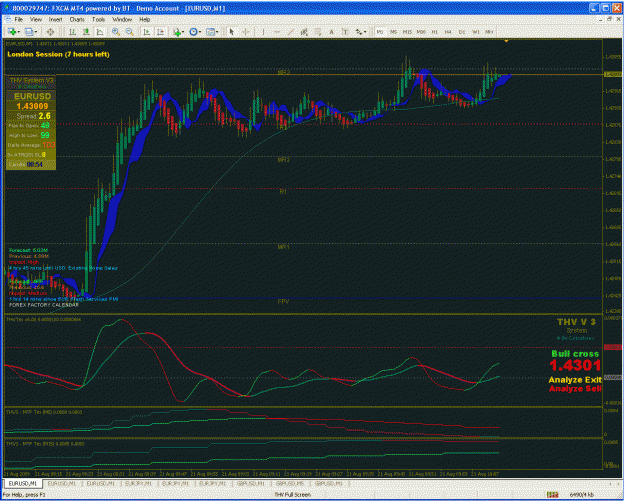This screenshot has width=625, height=501.
Task: Select the arrows drawing tool icon
Action: (x=358, y=32)
